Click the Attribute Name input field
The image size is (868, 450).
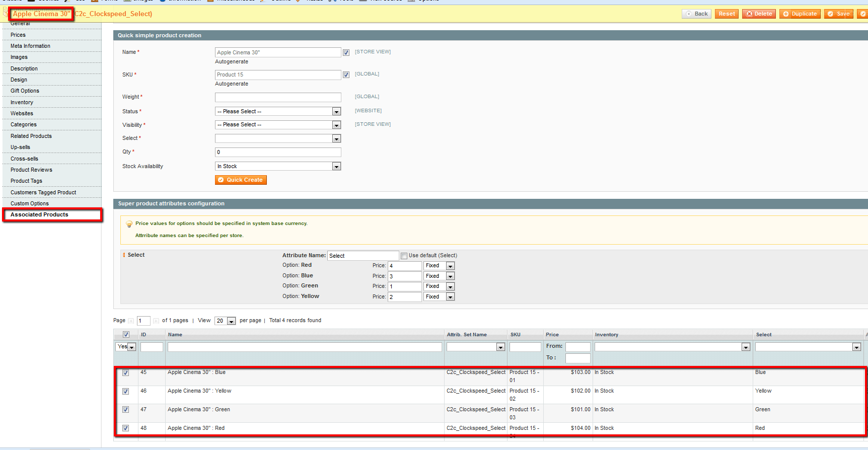(x=363, y=256)
